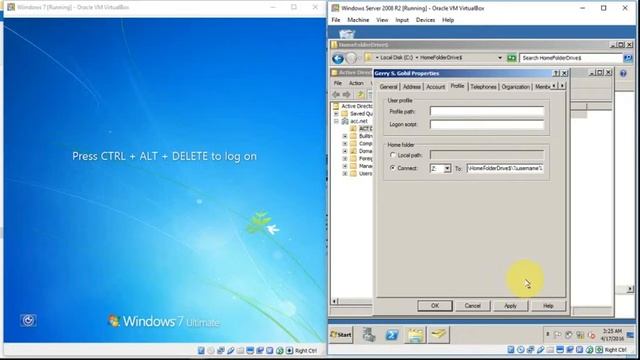This screenshot has height=360, width=640.
Task: Click network icon in Server 2008 system tray
Action: pyautogui.click(x=580, y=335)
